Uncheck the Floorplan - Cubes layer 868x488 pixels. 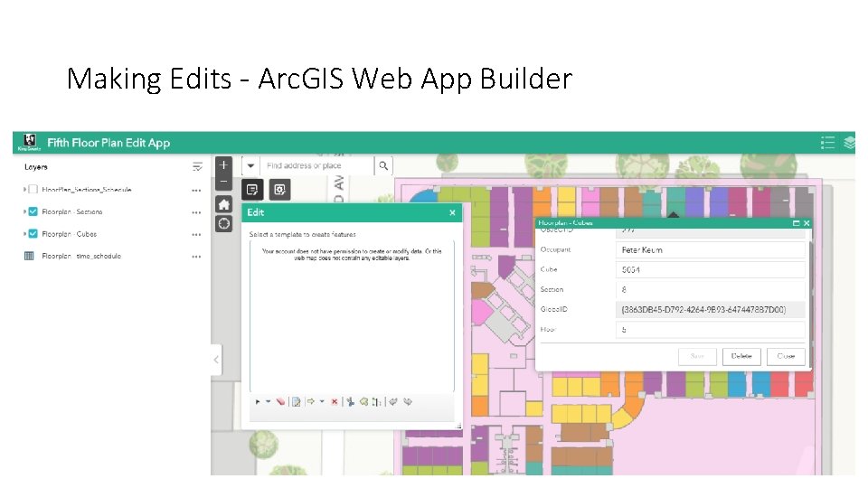(33, 233)
